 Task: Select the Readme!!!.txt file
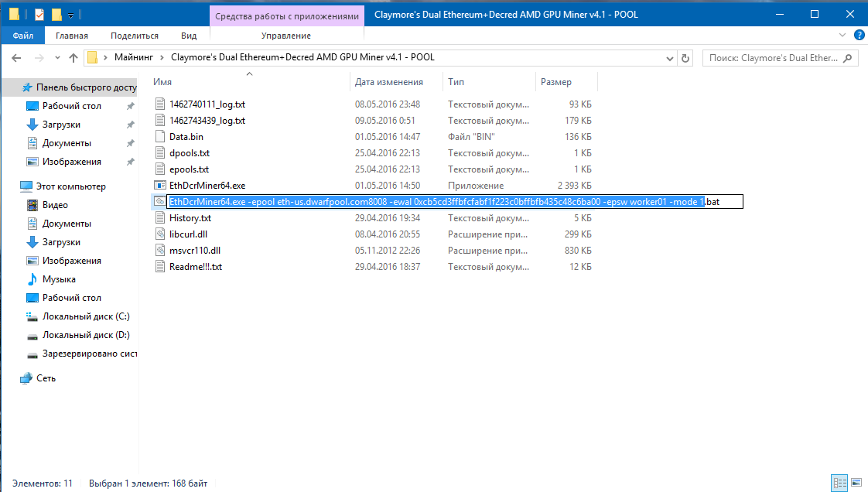tap(196, 267)
